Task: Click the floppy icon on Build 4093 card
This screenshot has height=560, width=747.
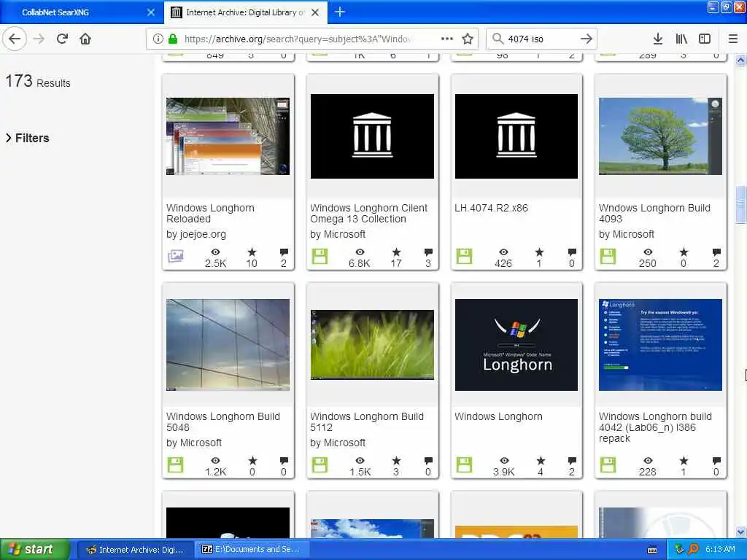Action: click(608, 256)
